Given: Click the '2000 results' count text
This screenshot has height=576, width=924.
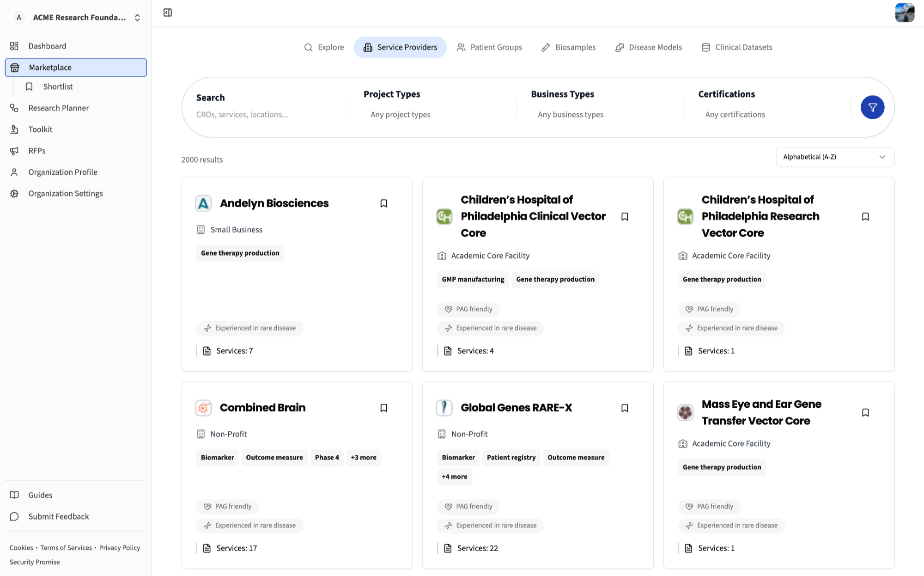Looking at the screenshot, I should click(x=202, y=159).
